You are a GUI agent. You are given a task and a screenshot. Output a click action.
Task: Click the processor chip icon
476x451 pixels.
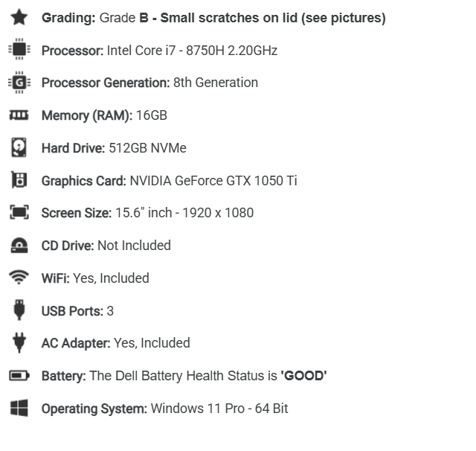pyautogui.click(x=19, y=49)
